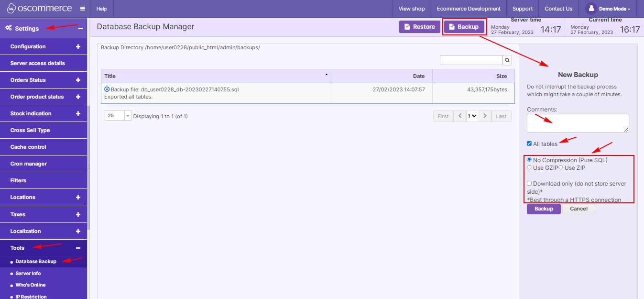Click the Comments text area
Viewport: 644px width, 299px height.
(578, 123)
